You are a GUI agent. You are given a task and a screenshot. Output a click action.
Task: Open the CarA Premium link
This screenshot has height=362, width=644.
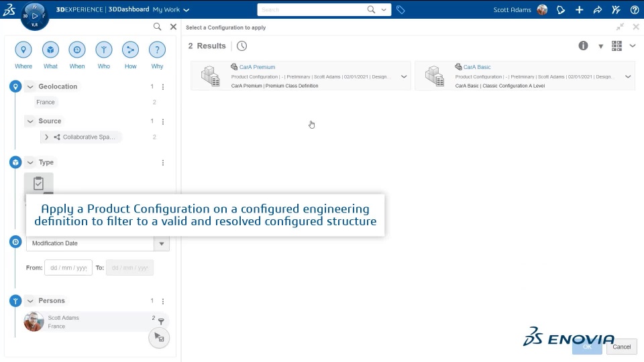pyautogui.click(x=257, y=67)
